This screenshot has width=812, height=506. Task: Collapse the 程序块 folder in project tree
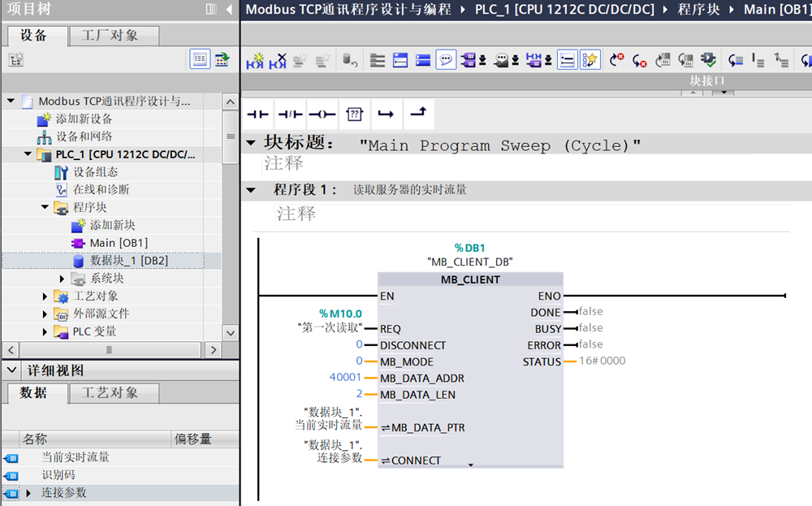(46, 207)
